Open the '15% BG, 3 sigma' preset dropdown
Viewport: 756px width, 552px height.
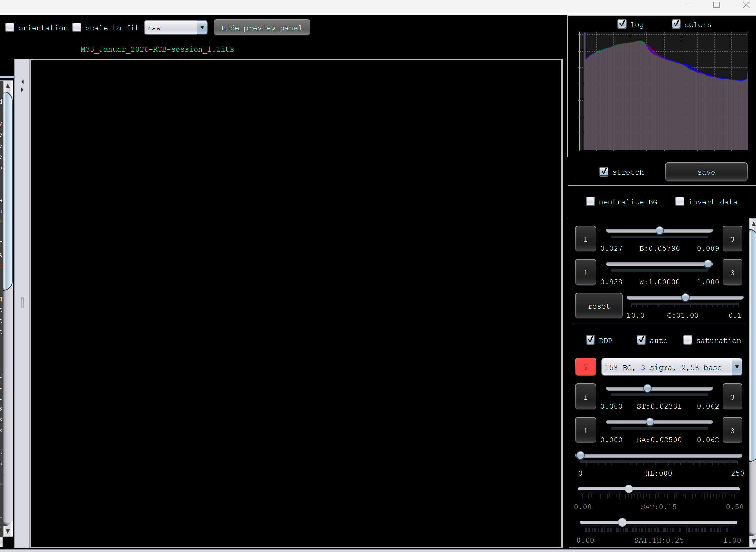tap(736, 367)
